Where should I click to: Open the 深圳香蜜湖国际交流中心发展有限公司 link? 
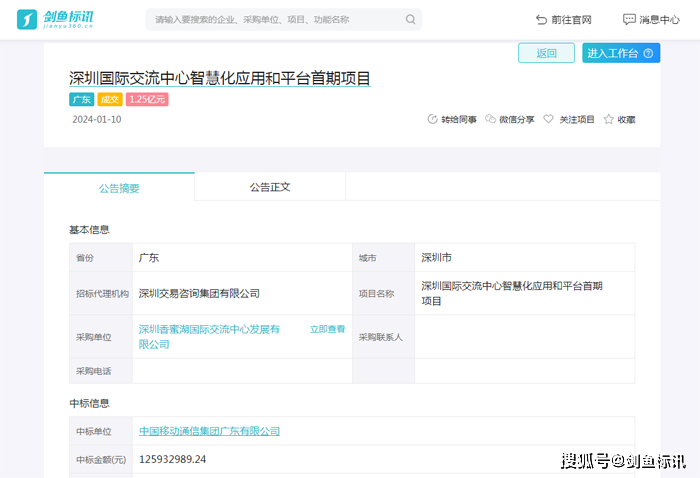tap(209, 337)
